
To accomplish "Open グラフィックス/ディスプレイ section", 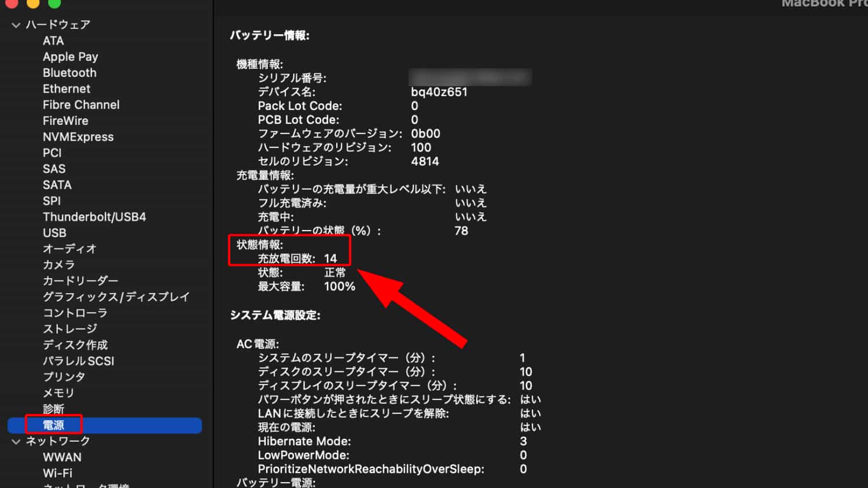I will [116, 297].
